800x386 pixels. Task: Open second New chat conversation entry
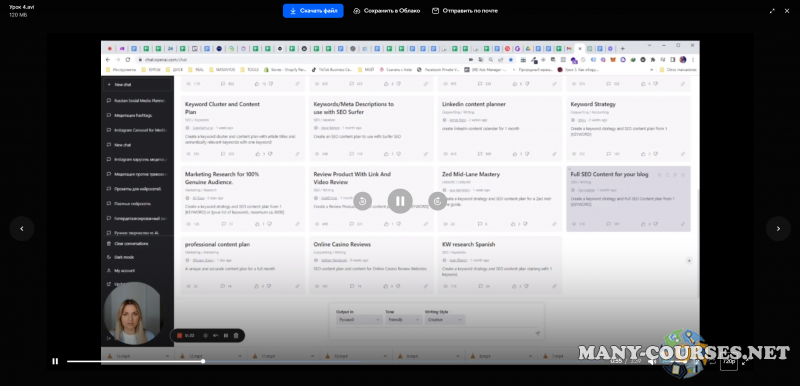click(137, 145)
